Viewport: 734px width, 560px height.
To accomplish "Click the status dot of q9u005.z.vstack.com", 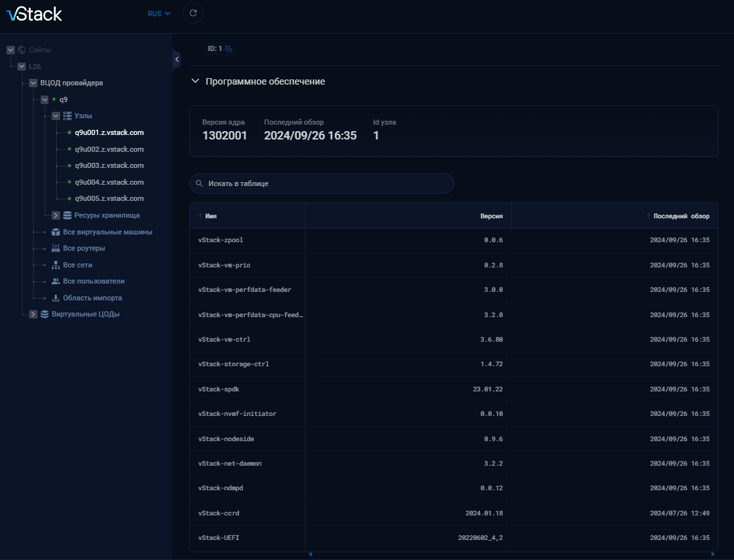I will click(x=69, y=198).
